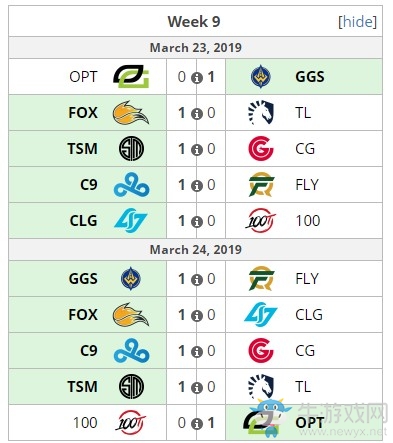Open GGS team link in March 24 first match
393x443 pixels.
pyautogui.click(x=83, y=279)
